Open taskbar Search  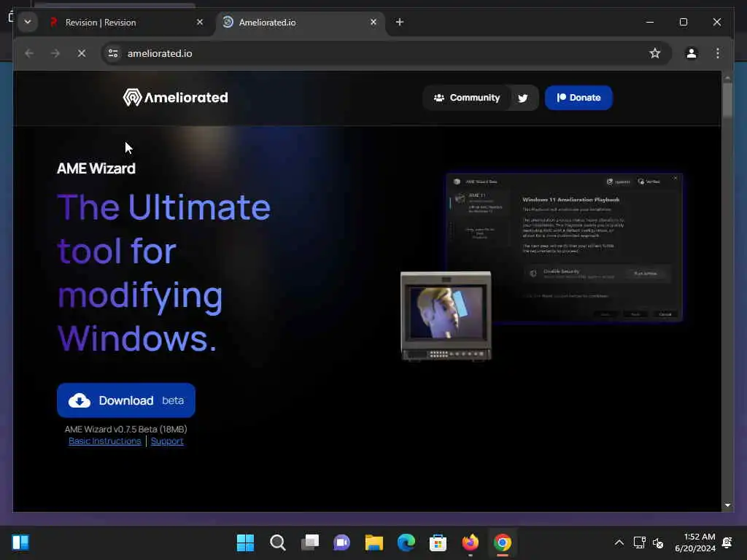click(278, 542)
